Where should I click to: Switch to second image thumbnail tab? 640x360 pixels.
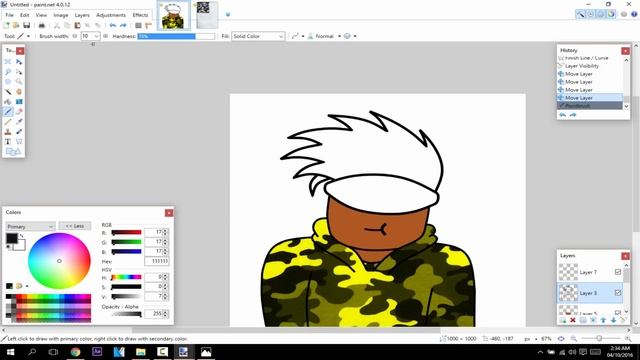point(206,15)
